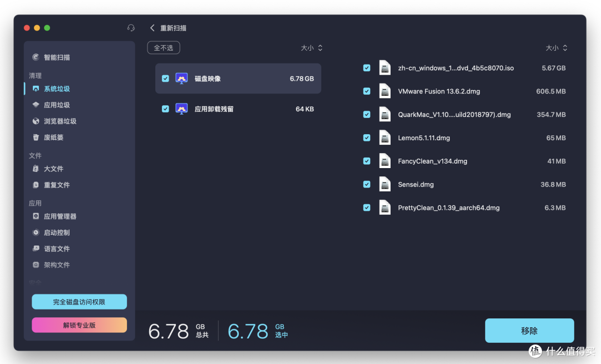Click the PrettyClean_0.1.39_aarch64.dmg file name

tap(449, 208)
